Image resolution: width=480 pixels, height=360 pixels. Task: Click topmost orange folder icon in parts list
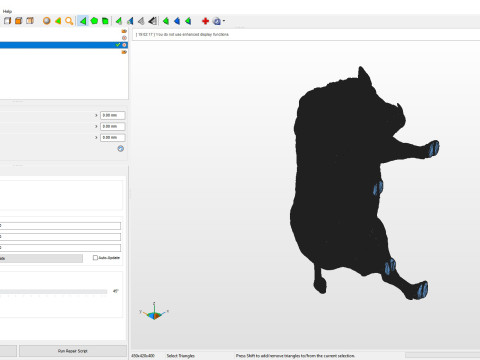point(124,31)
